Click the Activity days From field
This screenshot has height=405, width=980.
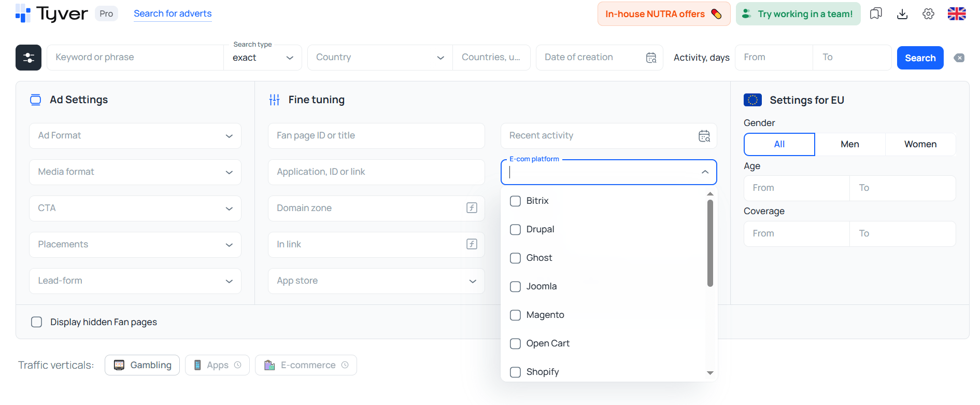(774, 58)
